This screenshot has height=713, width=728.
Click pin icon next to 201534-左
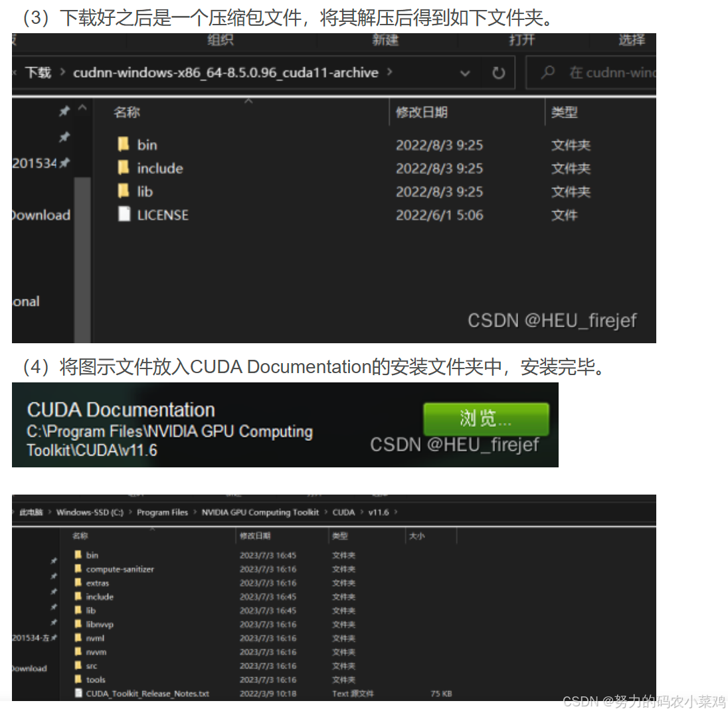[54, 638]
